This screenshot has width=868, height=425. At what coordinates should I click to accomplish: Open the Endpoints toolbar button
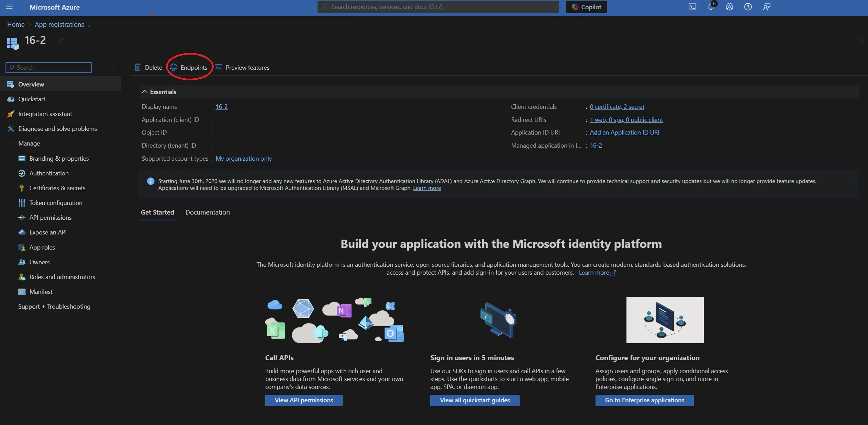pos(189,68)
